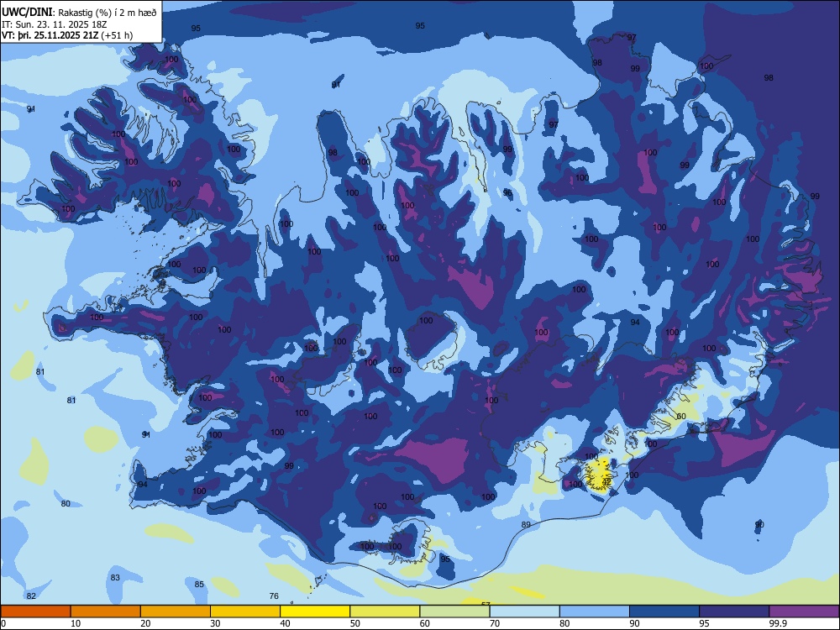840x630 pixels.
Task: Select the map value '82' in the ocean
Action: click(x=31, y=596)
